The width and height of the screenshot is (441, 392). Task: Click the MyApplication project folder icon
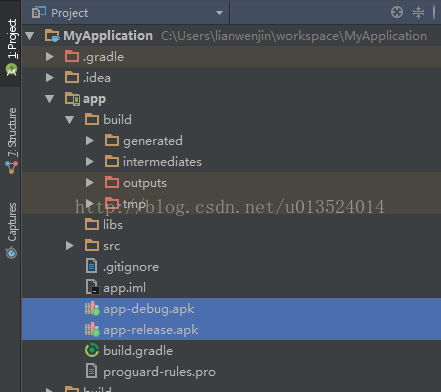[x=52, y=35]
